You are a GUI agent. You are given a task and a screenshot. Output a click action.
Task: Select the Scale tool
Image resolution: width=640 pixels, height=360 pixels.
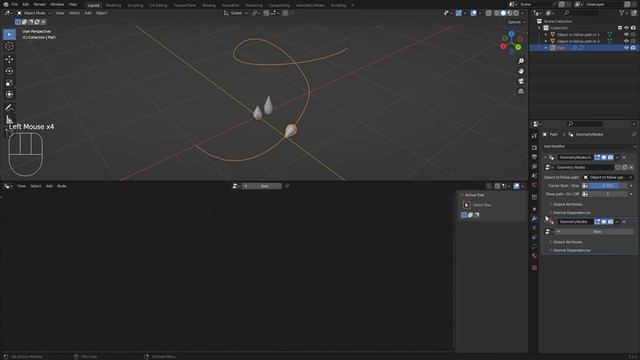pos(9,83)
